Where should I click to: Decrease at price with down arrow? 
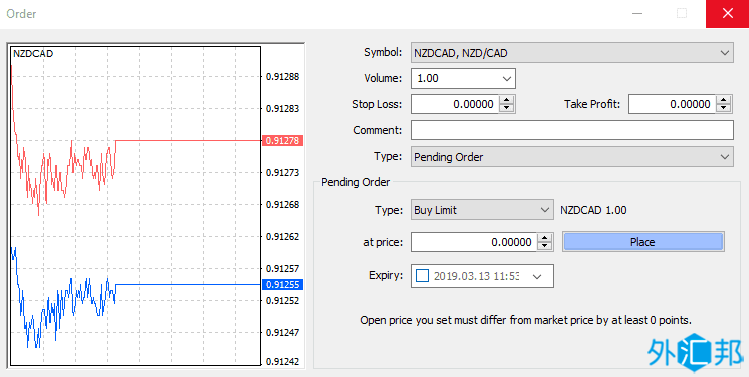click(545, 247)
